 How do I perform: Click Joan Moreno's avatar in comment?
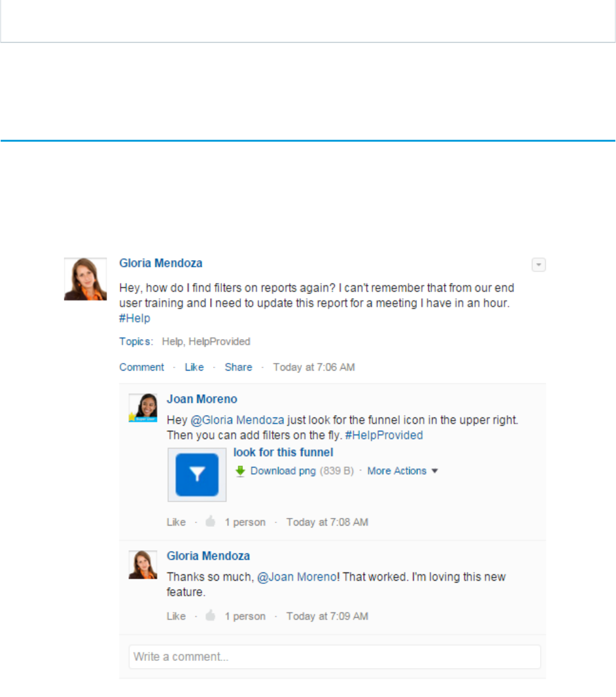pos(143,407)
